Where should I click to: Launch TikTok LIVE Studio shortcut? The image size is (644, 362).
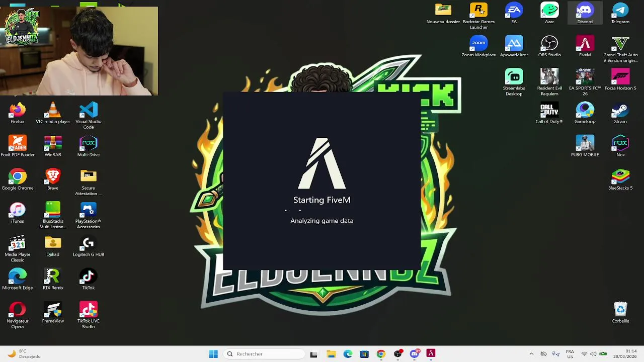(x=88, y=315)
